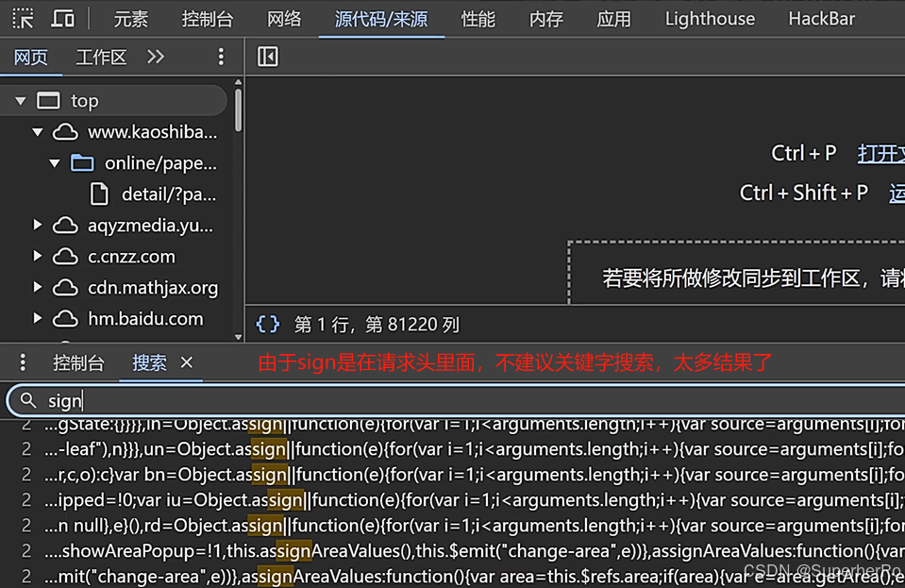
Task: Select the top frame icon
Action: [x=48, y=101]
